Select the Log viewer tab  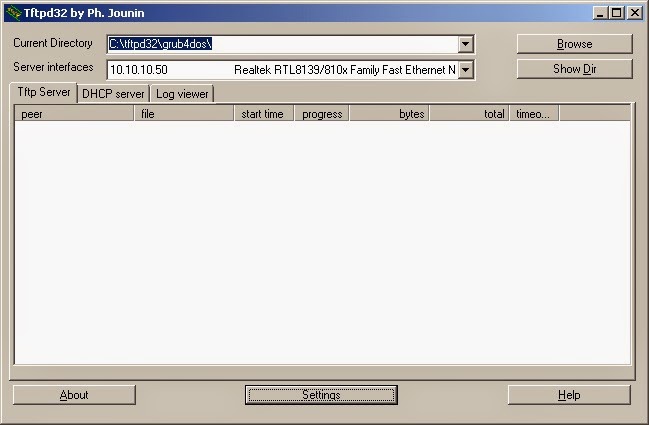click(181, 93)
